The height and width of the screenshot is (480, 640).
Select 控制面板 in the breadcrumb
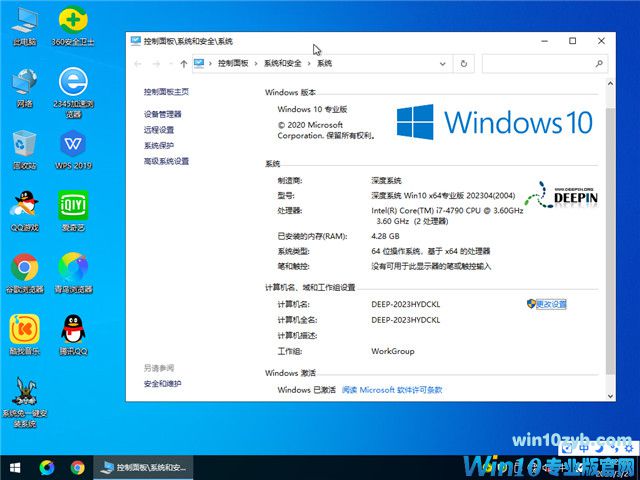point(233,63)
